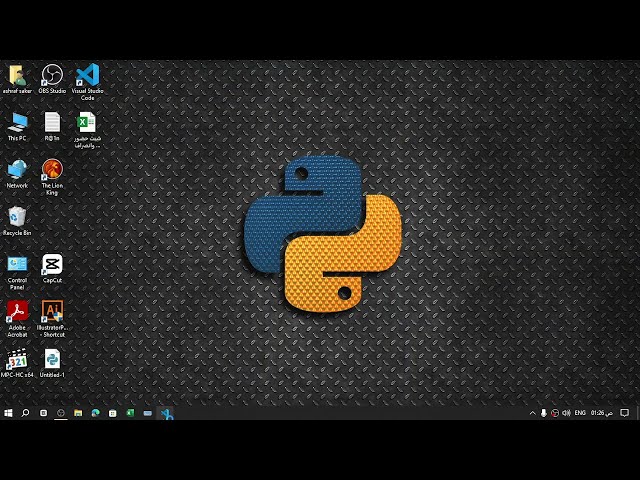
Task: Select the R@1n text file icon
Action: (52, 127)
